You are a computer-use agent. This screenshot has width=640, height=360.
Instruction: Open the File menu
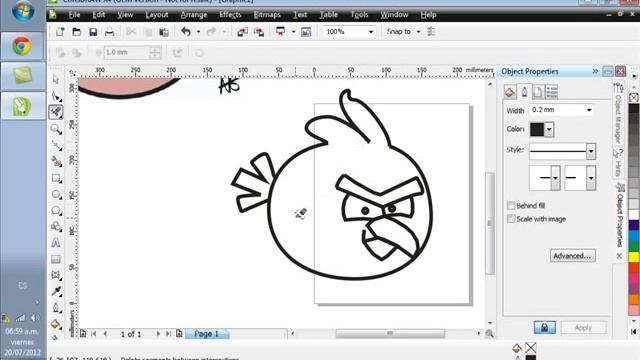click(x=74, y=15)
